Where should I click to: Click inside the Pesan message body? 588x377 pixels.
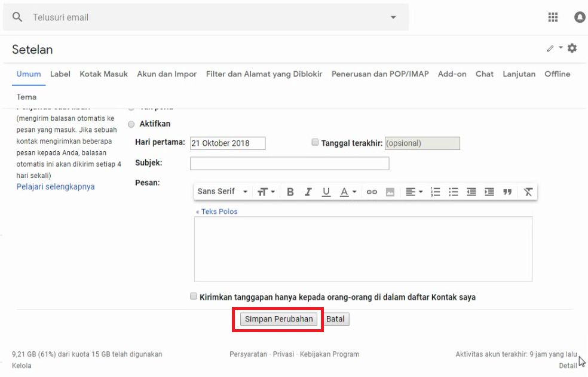(363, 249)
